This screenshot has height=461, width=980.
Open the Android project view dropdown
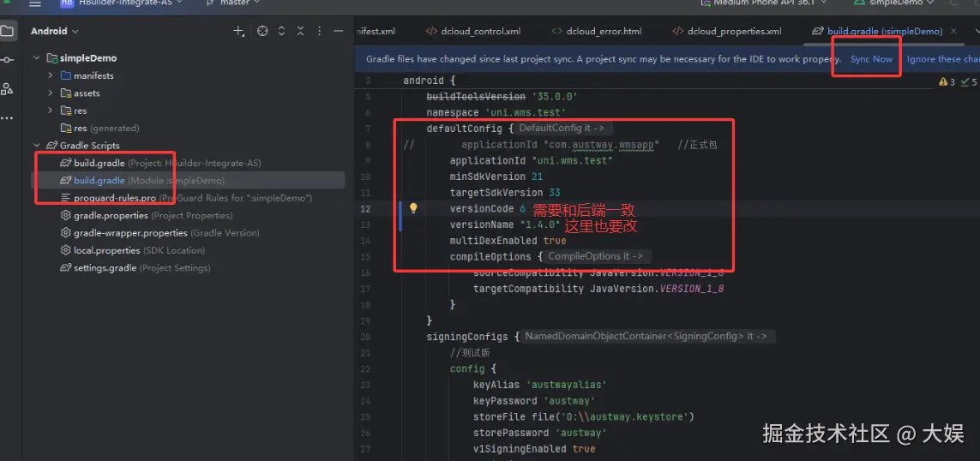(55, 31)
